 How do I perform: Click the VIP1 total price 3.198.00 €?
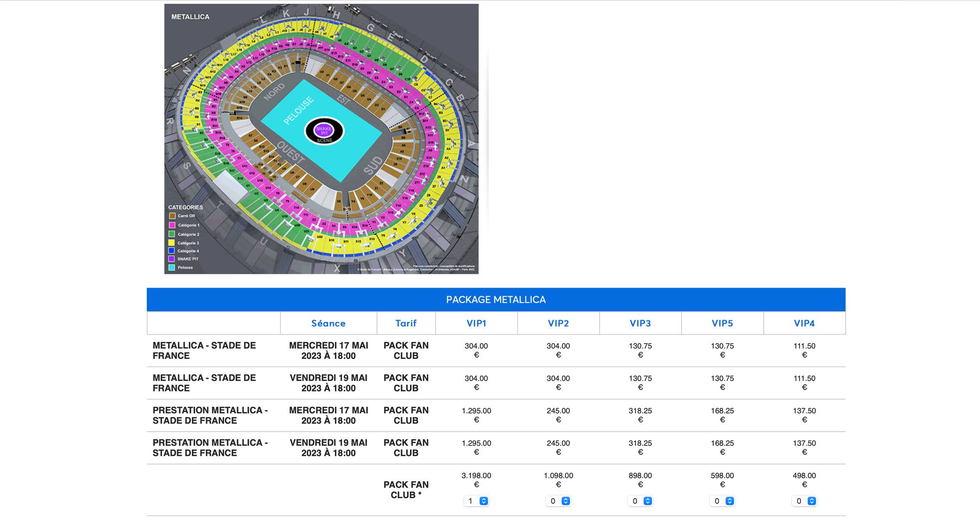pos(476,480)
